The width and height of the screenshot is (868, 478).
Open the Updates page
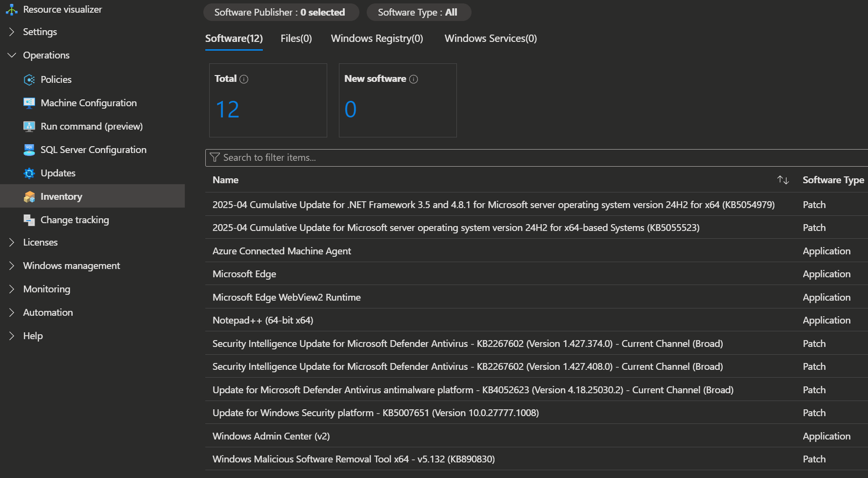click(58, 173)
